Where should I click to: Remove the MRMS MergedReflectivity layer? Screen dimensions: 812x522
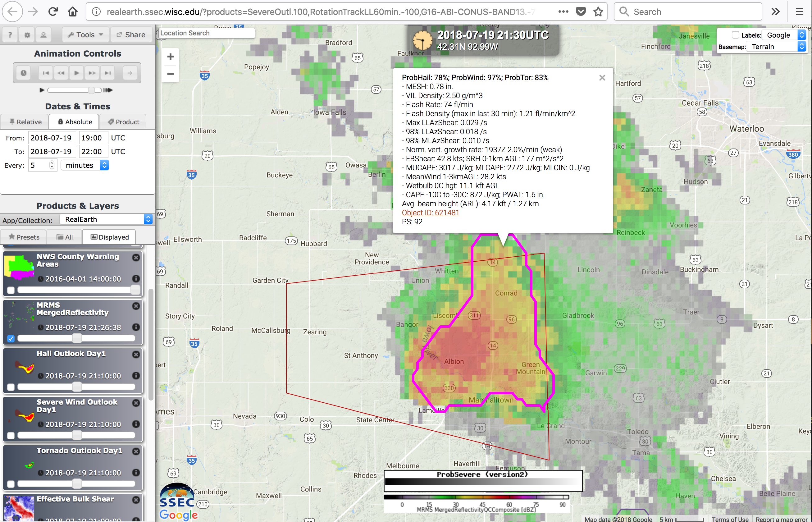pyautogui.click(x=136, y=306)
